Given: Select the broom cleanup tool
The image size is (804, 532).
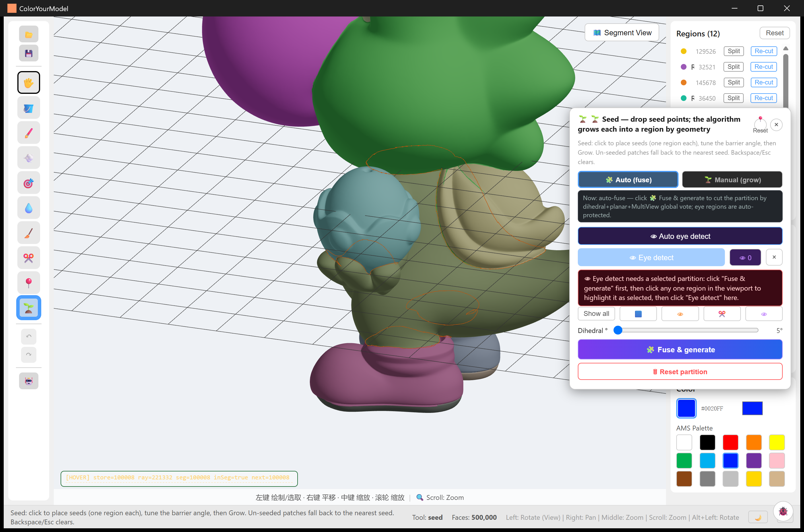Looking at the screenshot, I should click(x=28, y=233).
